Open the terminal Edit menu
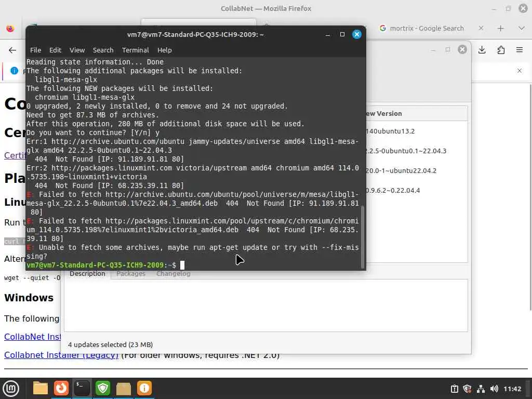This screenshot has width=532, height=399. point(55,50)
